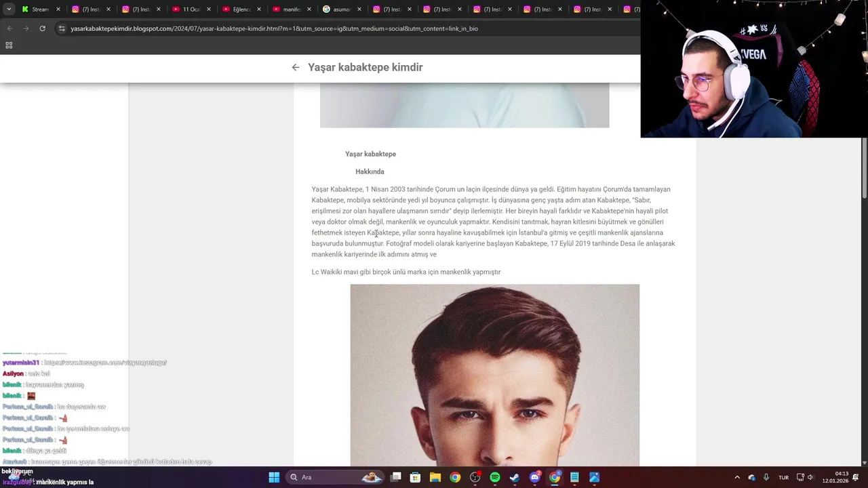This screenshot has height=488, width=868.
Task: Open the first Chrome icon in the taskbar
Action: point(455,477)
